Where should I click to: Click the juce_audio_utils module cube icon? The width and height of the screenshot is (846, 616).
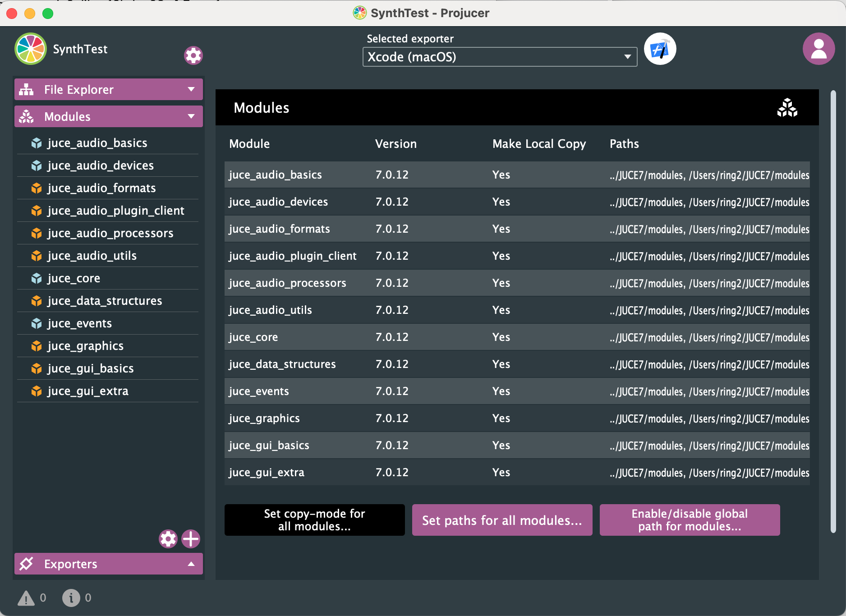pyautogui.click(x=37, y=256)
